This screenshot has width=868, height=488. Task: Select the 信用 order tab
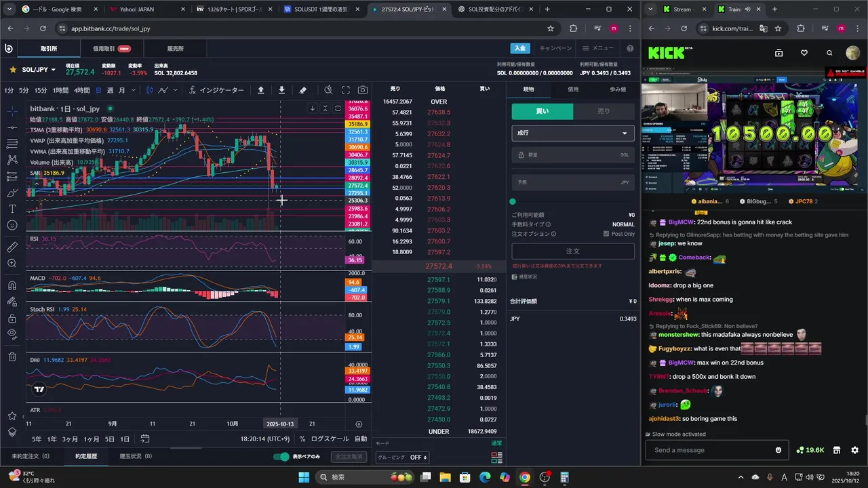click(573, 89)
